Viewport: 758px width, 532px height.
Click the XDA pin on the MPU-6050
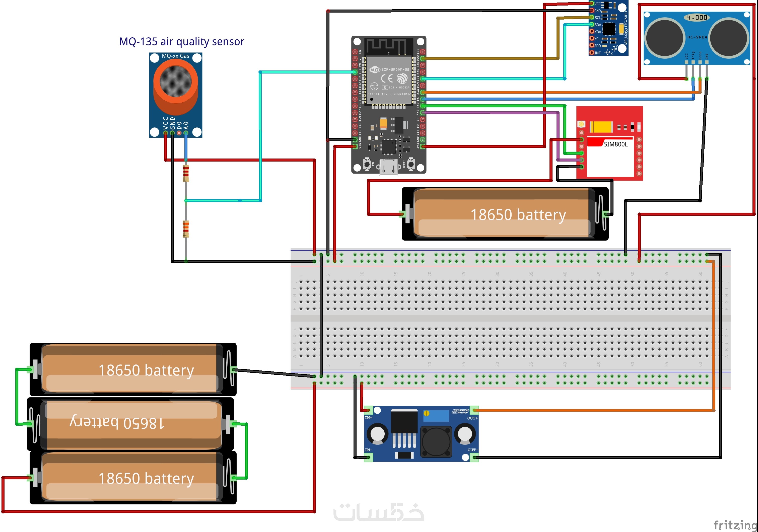click(592, 31)
